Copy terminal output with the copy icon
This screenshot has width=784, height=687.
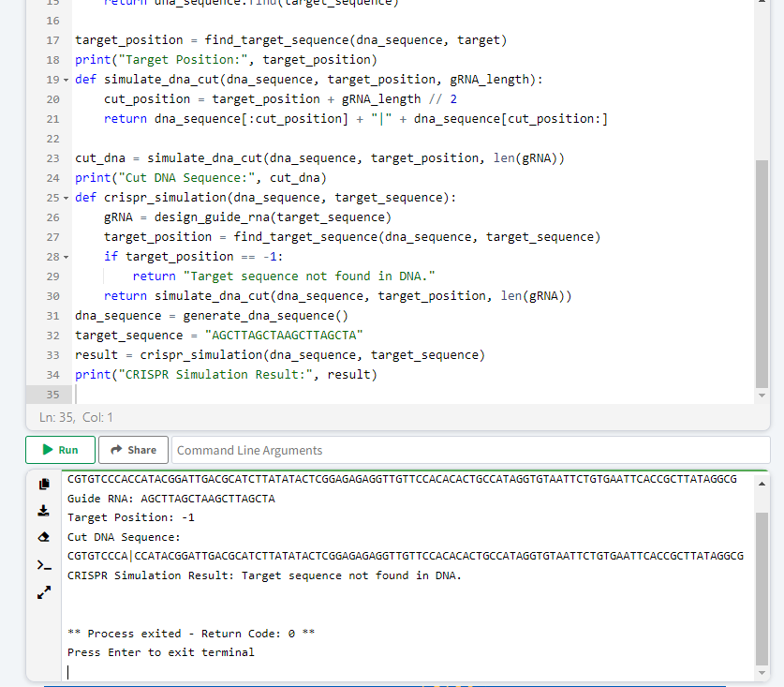pyautogui.click(x=44, y=484)
